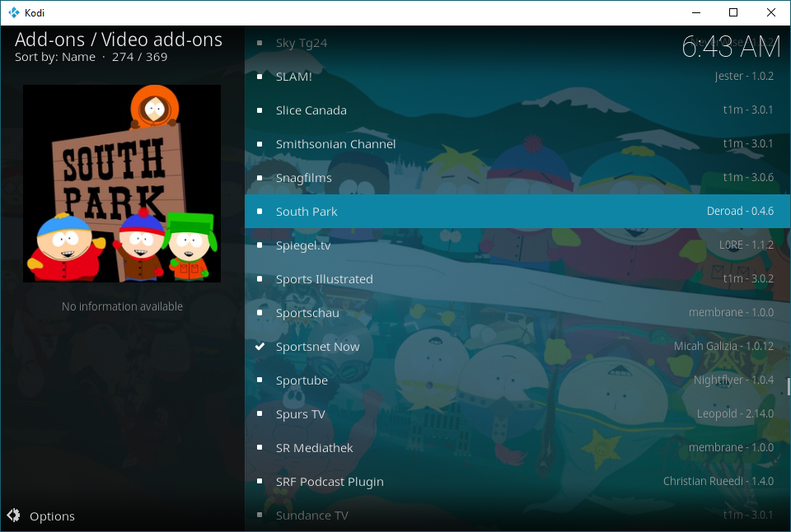Screen dimensions: 791x532
Task: Open the Slice Canada add-on
Action: tap(517, 110)
